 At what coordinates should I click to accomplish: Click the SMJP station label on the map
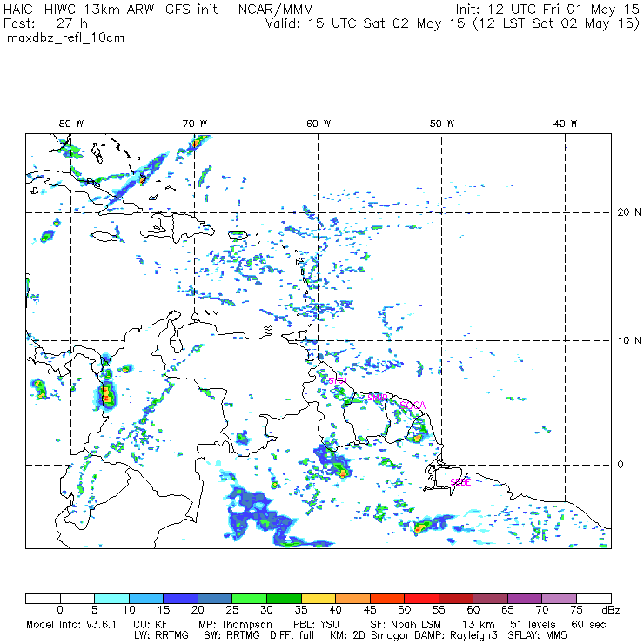(x=377, y=397)
